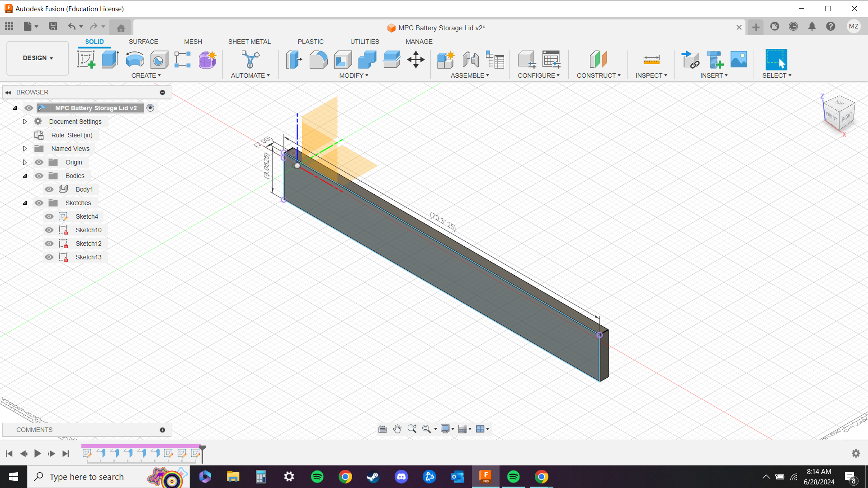Screen dimensions: 868x488
Task: Switch to the UTILITIES tab
Action: [x=365, y=42]
